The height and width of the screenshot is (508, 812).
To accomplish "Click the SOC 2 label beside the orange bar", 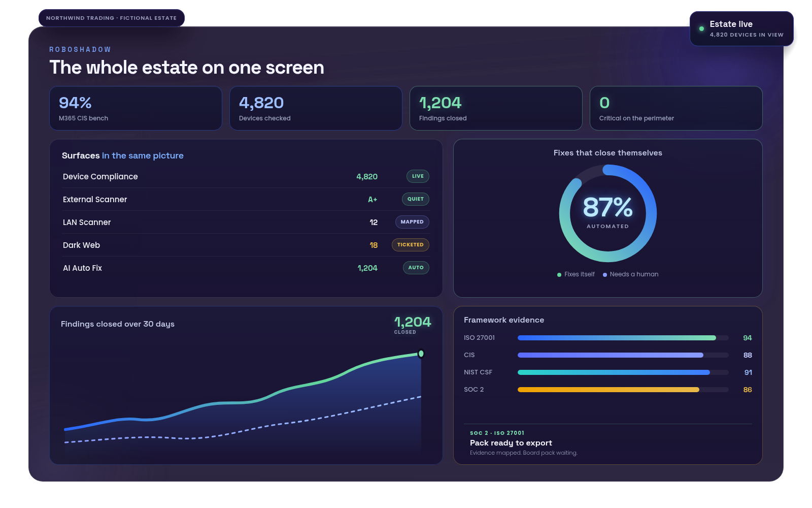I will 474,390.
